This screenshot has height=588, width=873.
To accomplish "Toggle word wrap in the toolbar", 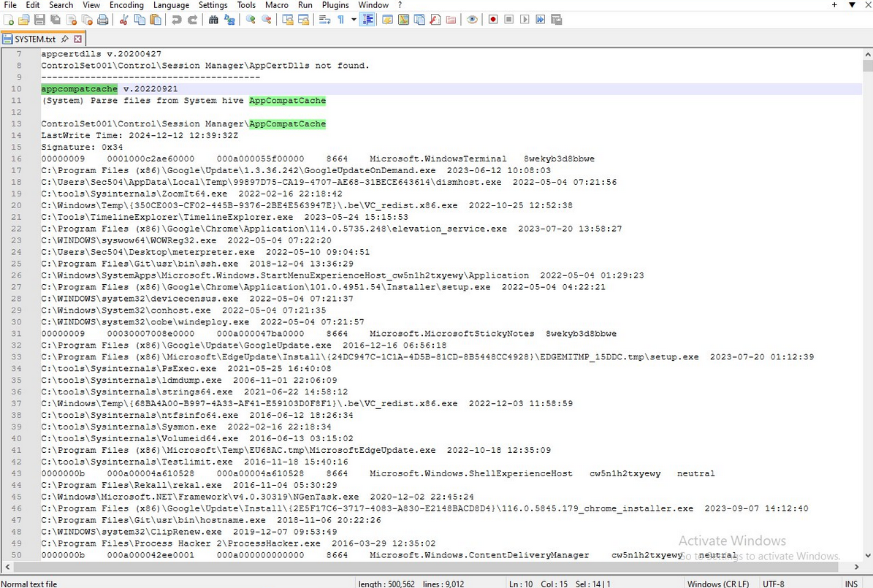I will [325, 20].
